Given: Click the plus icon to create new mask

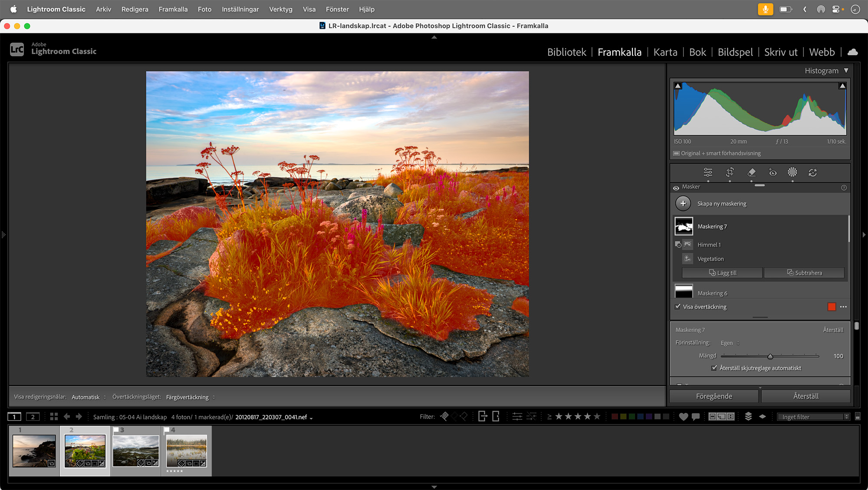Looking at the screenshot, I should click(x=683, y=203).
